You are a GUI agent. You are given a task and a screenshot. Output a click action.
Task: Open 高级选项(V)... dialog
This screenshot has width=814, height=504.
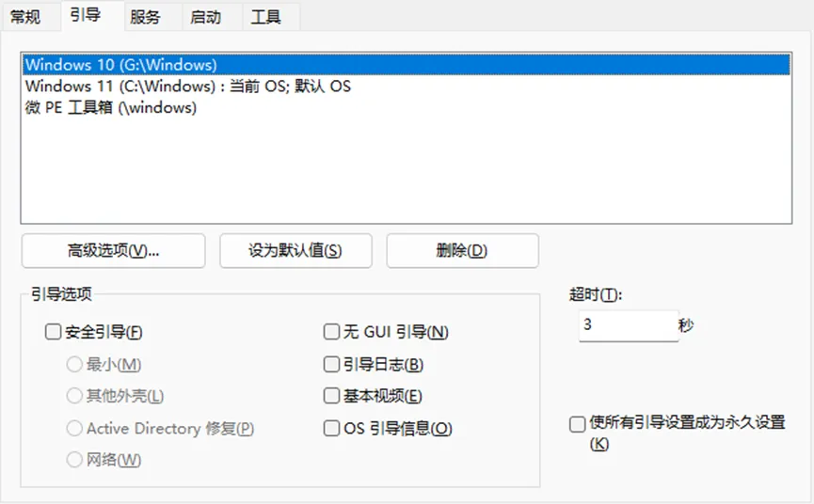[113, 250]
